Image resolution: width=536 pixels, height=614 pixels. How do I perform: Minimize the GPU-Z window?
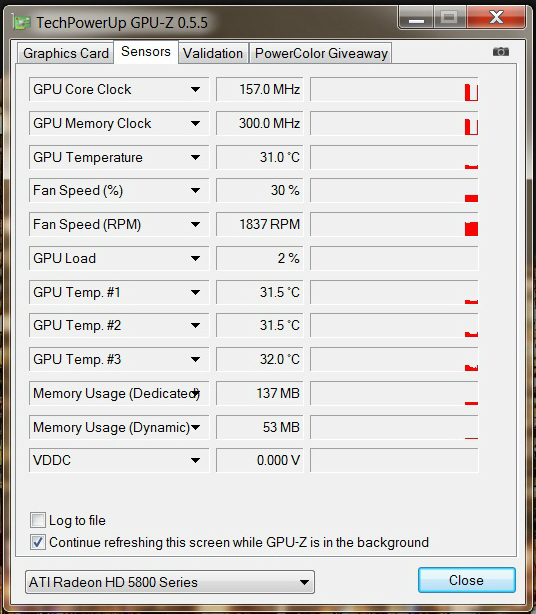(416, 18)
